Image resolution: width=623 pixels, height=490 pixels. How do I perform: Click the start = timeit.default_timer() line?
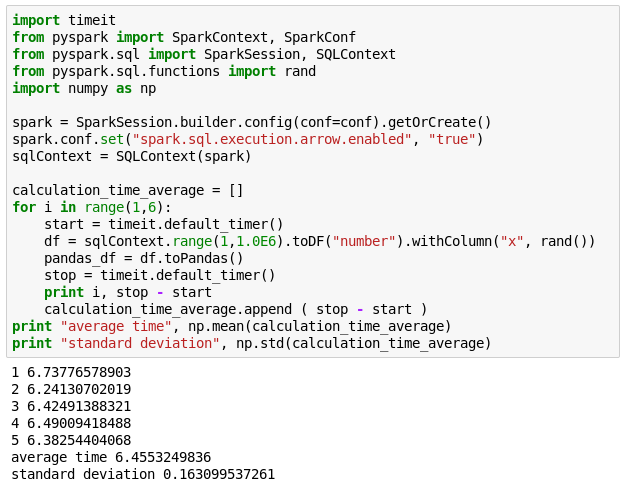[x=163, y=224]
